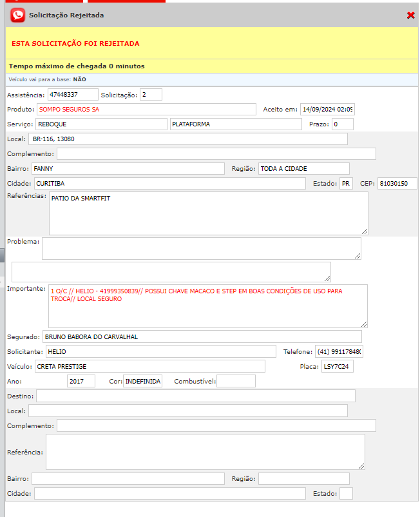The width and height of the screenshot is (420, 517).
Task: Click the empty Destino field
Action: (195, 395)
